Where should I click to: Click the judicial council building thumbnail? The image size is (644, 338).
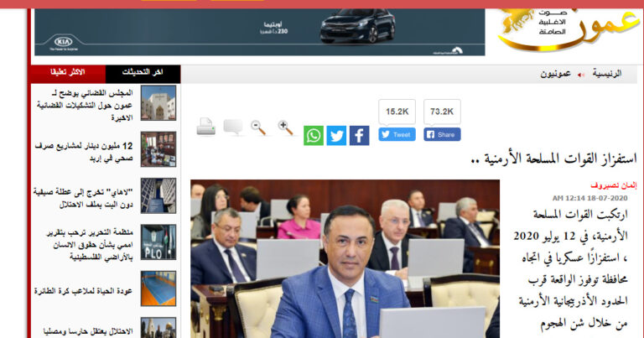click(x=158, y=102)
